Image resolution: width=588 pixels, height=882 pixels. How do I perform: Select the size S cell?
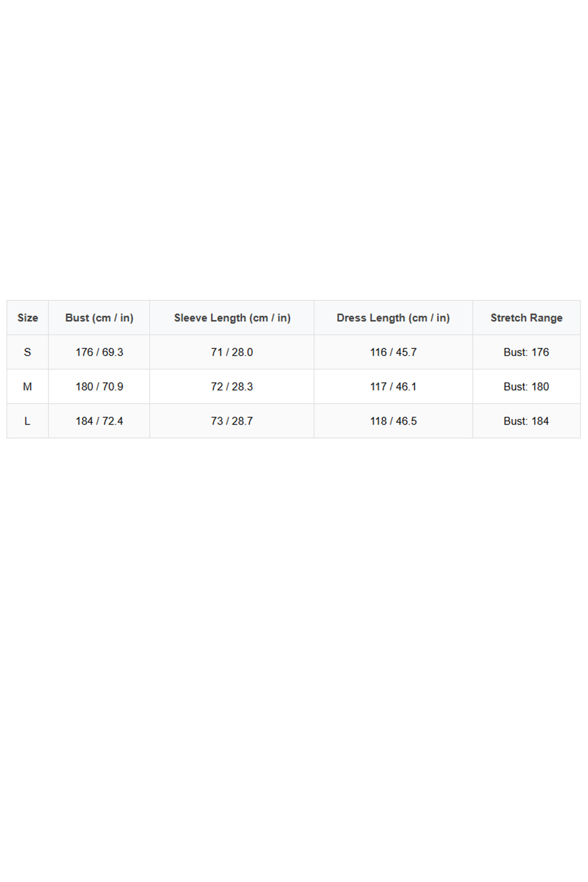[28, 352]
